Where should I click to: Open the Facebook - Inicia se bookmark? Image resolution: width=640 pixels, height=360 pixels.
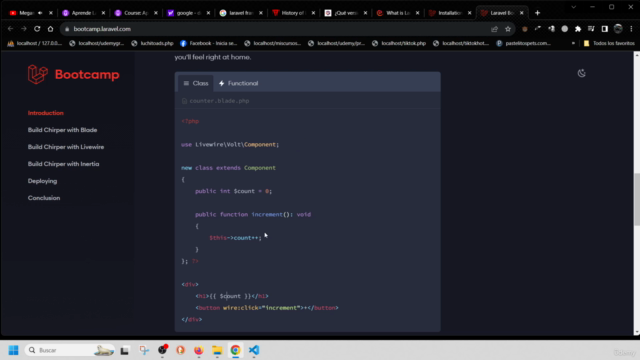[209, 43]
